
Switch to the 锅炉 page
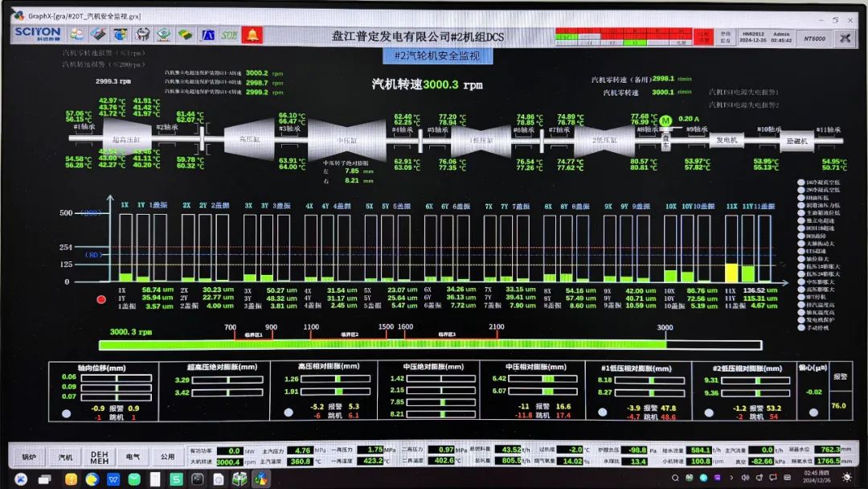tap(28, 456)
